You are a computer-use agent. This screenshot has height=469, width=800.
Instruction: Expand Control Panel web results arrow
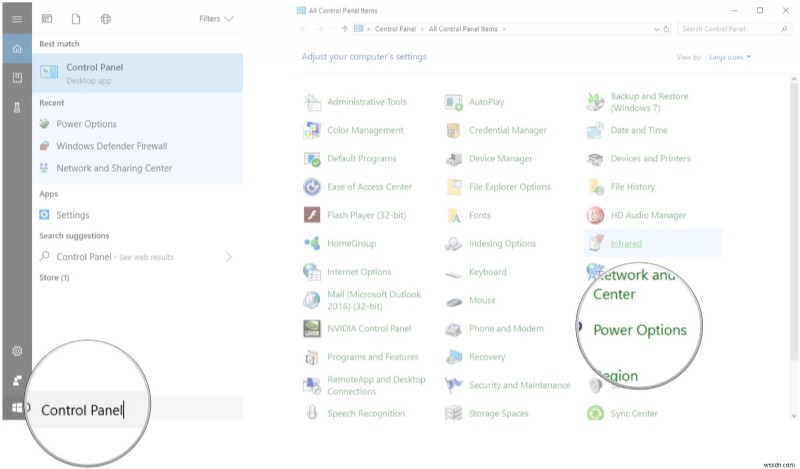pos(229,257)
